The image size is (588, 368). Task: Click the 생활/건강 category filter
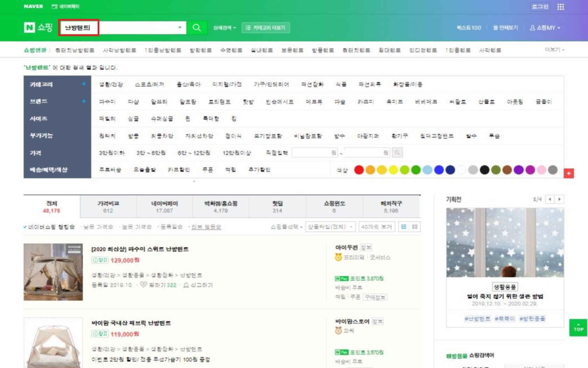click(111, 84)
